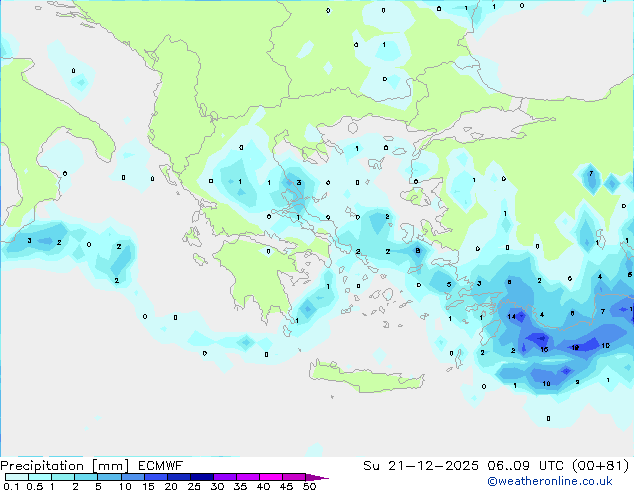Image resolution: width=634 pixels, height=490 pixels.
Task: Click the '50' legend scale label
Action: coord(309,486)
